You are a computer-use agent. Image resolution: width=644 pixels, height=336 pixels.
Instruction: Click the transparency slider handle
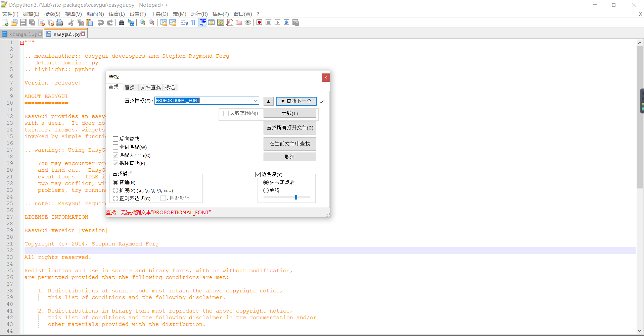click(x=296, y=198)
